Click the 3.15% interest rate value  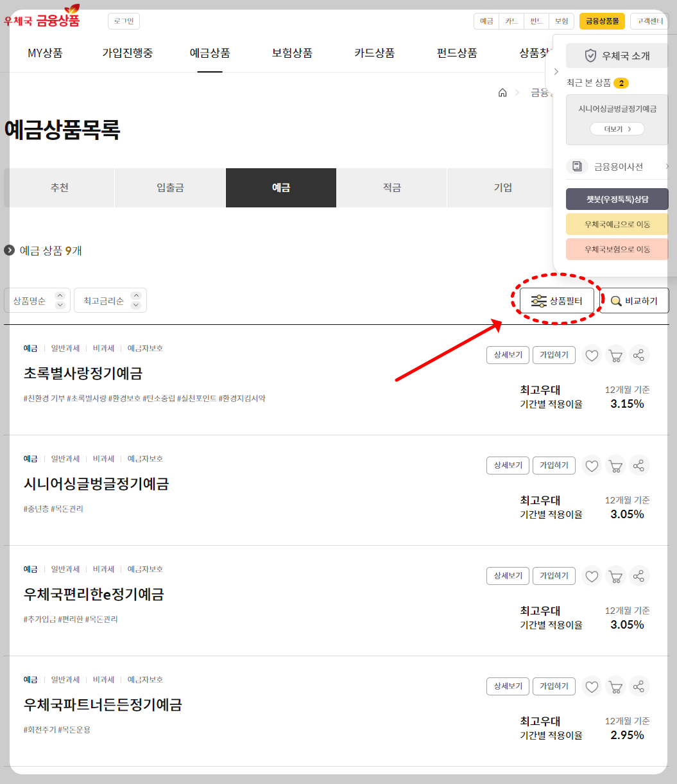click(627, 404)
